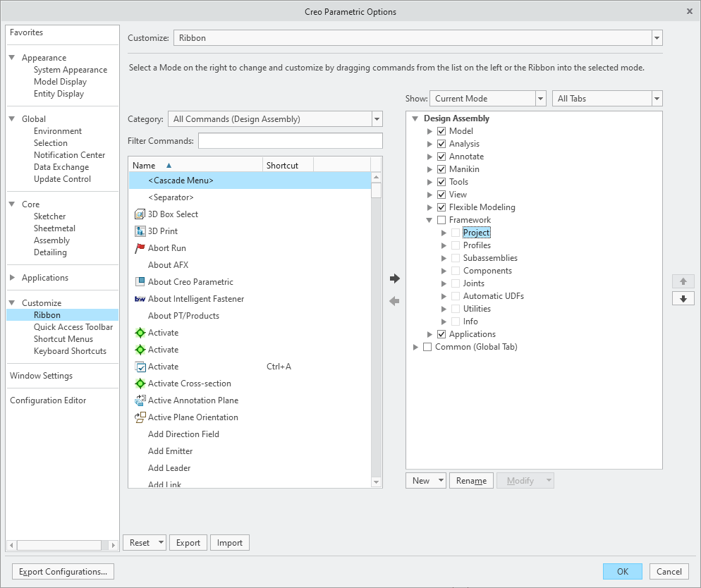Open the Configuration Editor section
The width and height of the screenshot is (701, 588).
47,400
